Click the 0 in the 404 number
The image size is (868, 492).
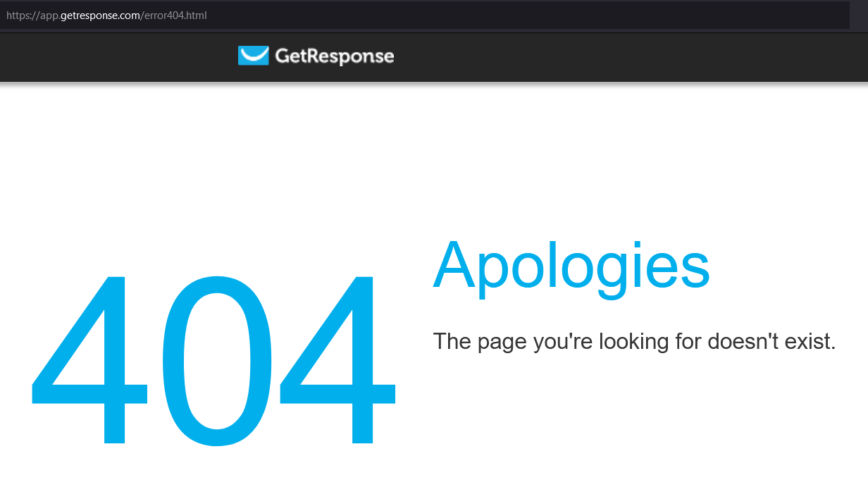[x=215, y=359]
